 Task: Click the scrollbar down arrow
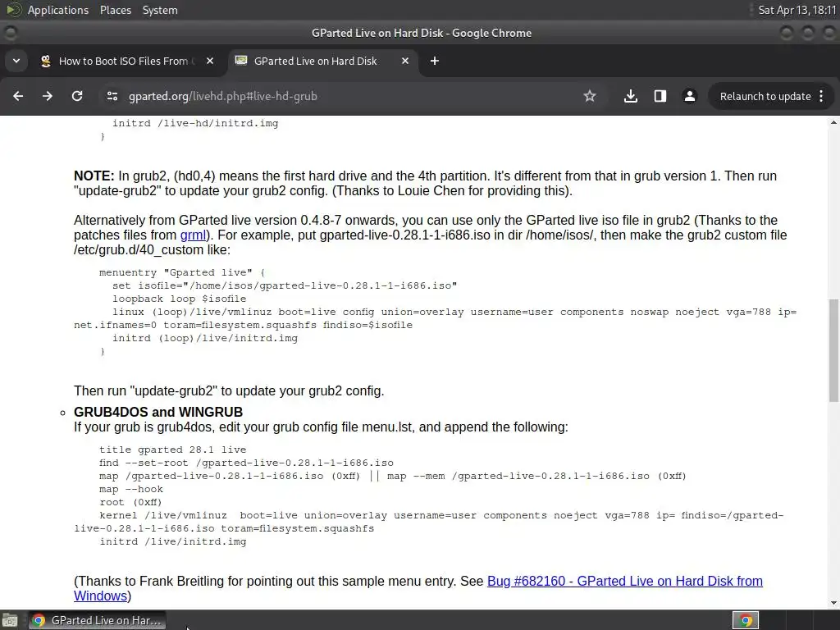pos(833,603)
